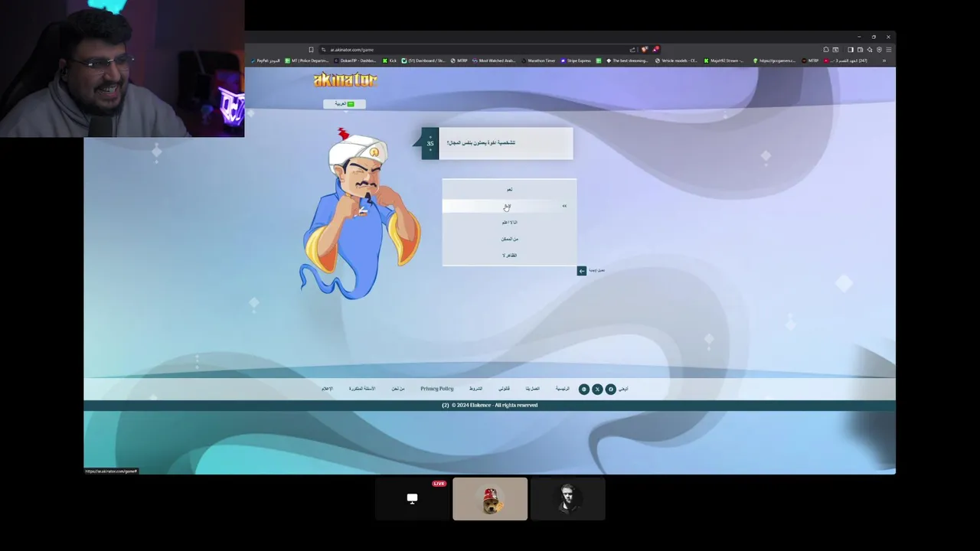Open the Stripe Express bookmark
This screenshot has width=980, height=551.
pyautogui.click(x=576, y=60)
